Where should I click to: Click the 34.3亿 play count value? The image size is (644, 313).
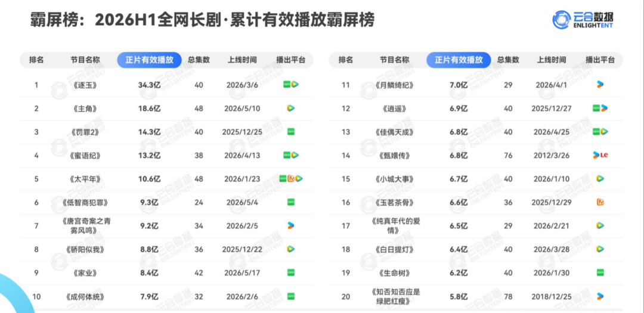point(150,85)
